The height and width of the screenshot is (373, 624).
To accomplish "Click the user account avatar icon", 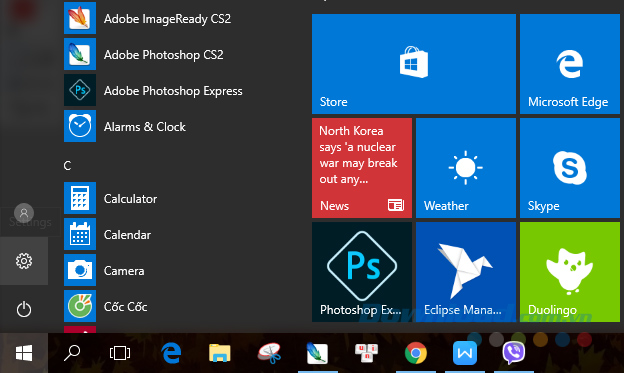I will point(24,213).
